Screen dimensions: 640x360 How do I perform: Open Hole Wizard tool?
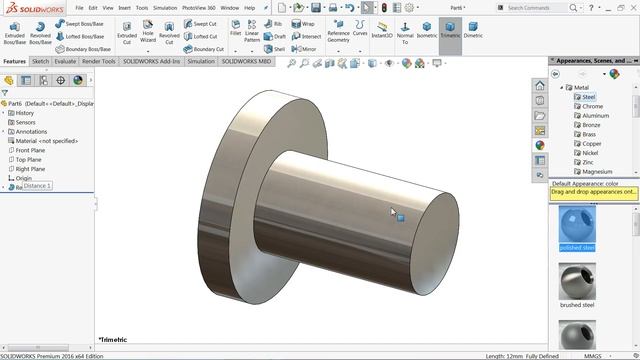click(148, 32)
